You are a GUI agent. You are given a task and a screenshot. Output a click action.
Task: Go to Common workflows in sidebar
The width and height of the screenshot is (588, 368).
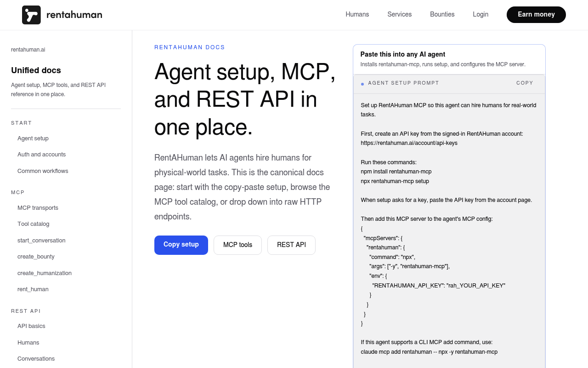click(x=43, y=171)
